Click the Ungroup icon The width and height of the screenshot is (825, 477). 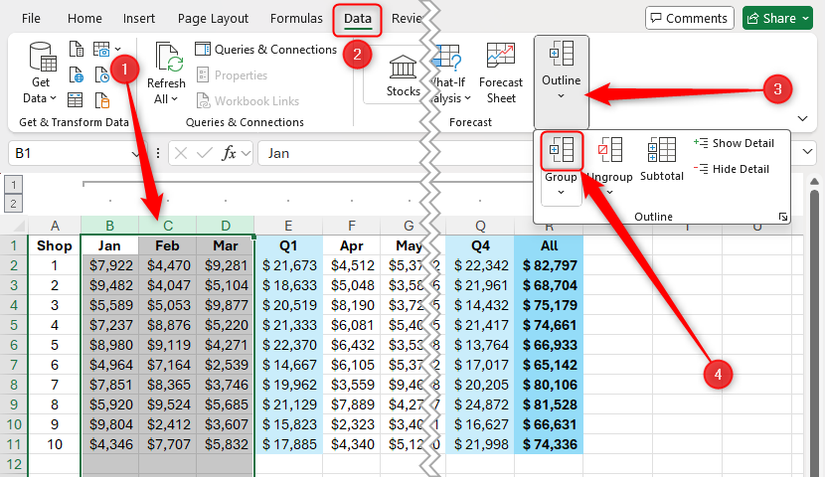coord(609,151)
